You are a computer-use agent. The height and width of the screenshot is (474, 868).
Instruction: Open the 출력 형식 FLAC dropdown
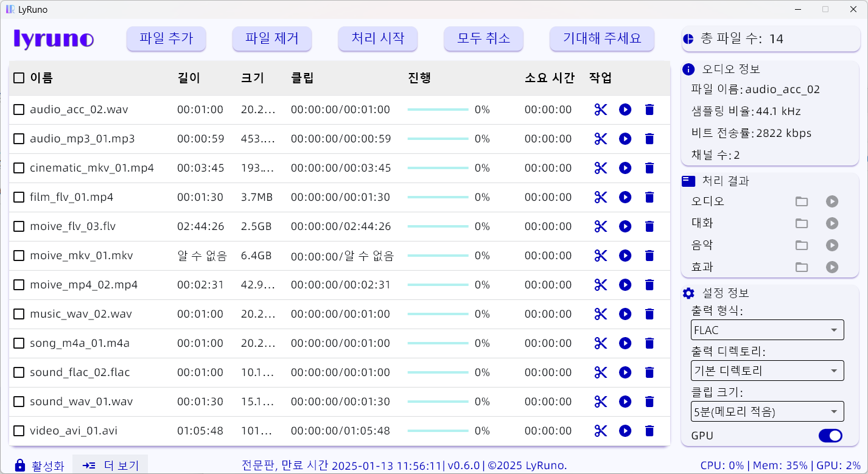tap(767, 330)
